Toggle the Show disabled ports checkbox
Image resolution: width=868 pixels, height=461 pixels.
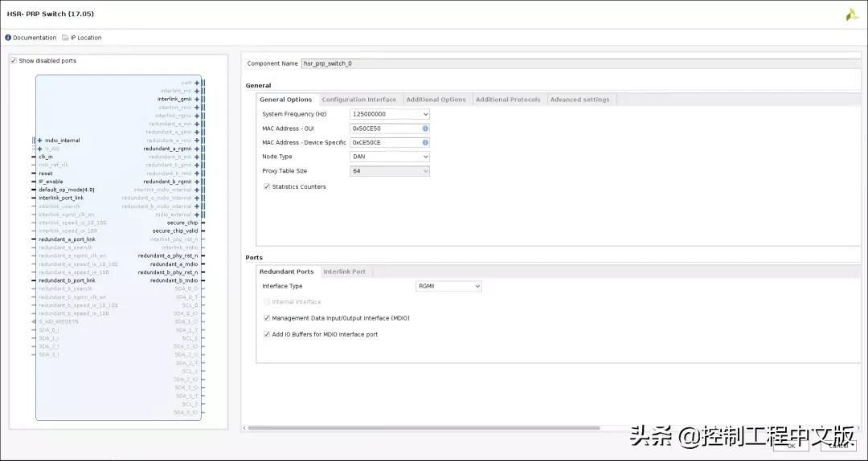(14, 60)
